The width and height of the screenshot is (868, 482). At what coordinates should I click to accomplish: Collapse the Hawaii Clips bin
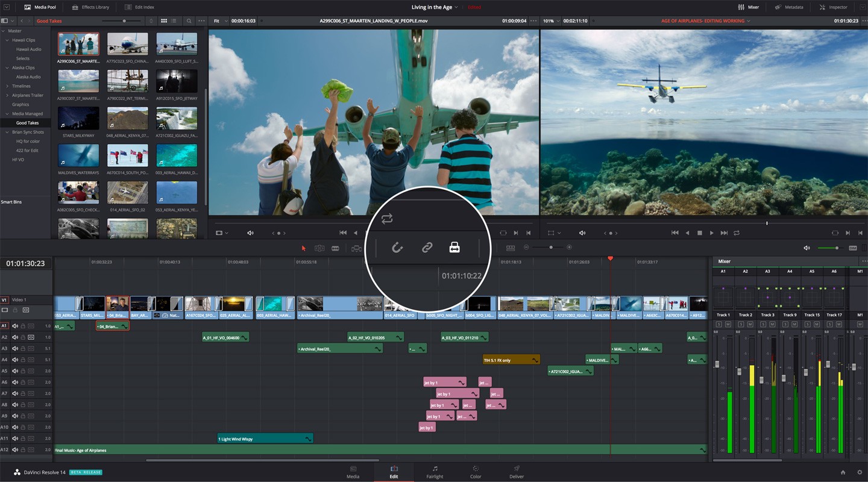point(7,40)
